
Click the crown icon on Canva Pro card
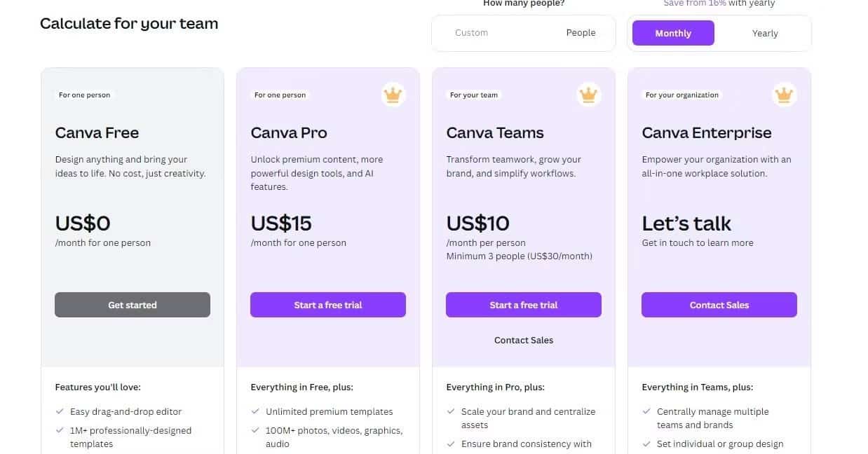pos(393,94)
